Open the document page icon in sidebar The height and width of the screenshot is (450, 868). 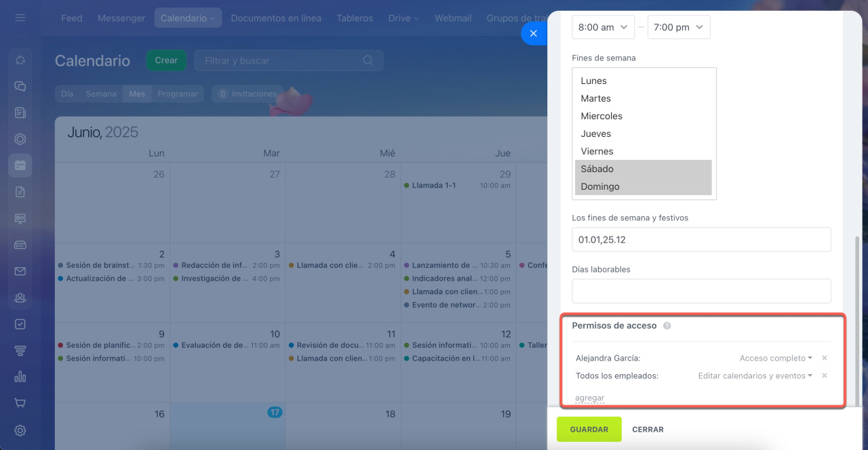pyautogui.click(x=20, y=192)
